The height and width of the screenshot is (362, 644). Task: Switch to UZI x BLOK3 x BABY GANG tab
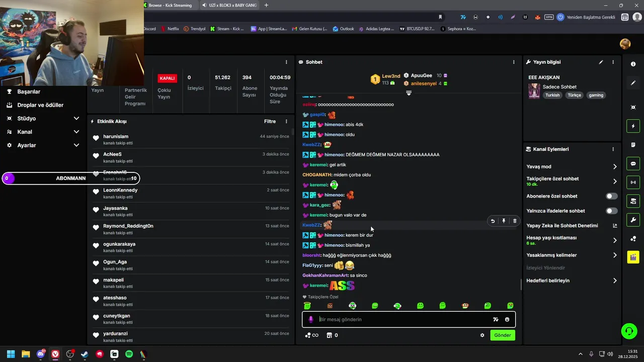click(x=229, y=5)
